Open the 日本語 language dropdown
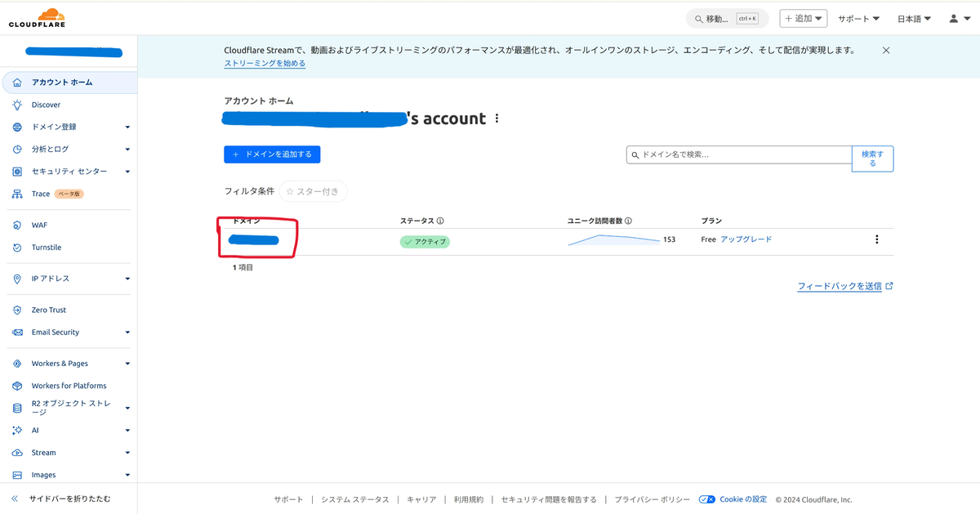Screen dimensions: 980x514 pos(914,19)
